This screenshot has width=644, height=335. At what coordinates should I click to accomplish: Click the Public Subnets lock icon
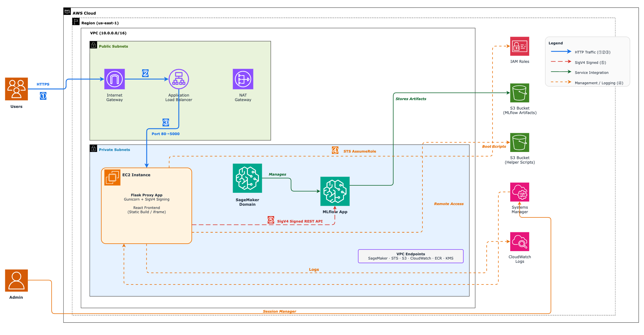click(x=93, y=45)
